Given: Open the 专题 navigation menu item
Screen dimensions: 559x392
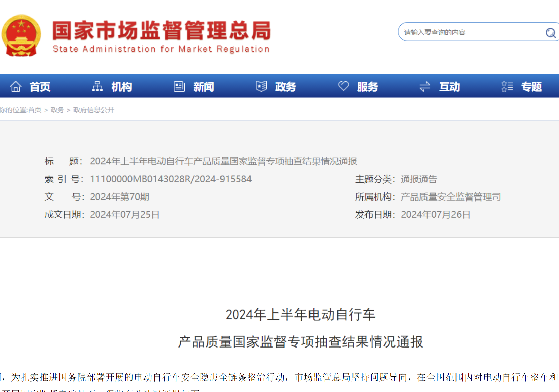Looking at the screenshot, I should 531,87.
